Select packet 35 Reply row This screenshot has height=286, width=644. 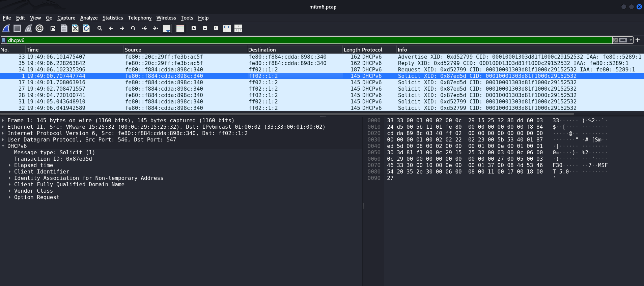tap(322, 63)
